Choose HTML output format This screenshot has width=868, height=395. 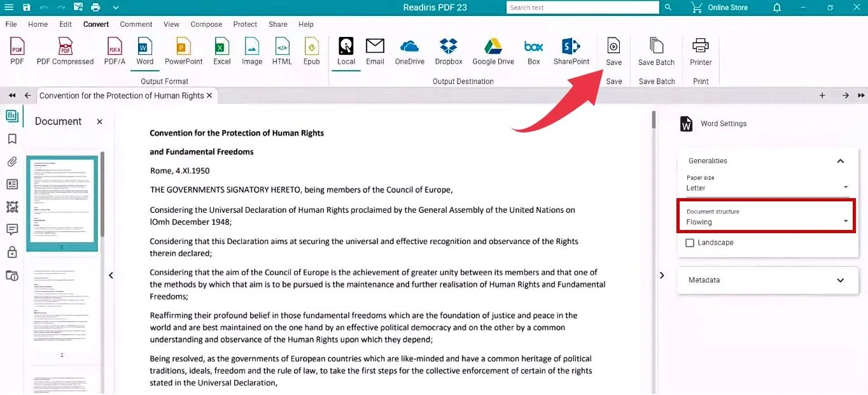pyautogui.click(x=282, y=51)
